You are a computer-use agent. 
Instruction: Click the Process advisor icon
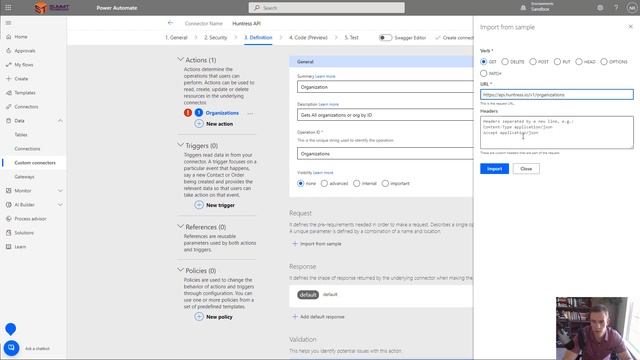coord(9,219)
